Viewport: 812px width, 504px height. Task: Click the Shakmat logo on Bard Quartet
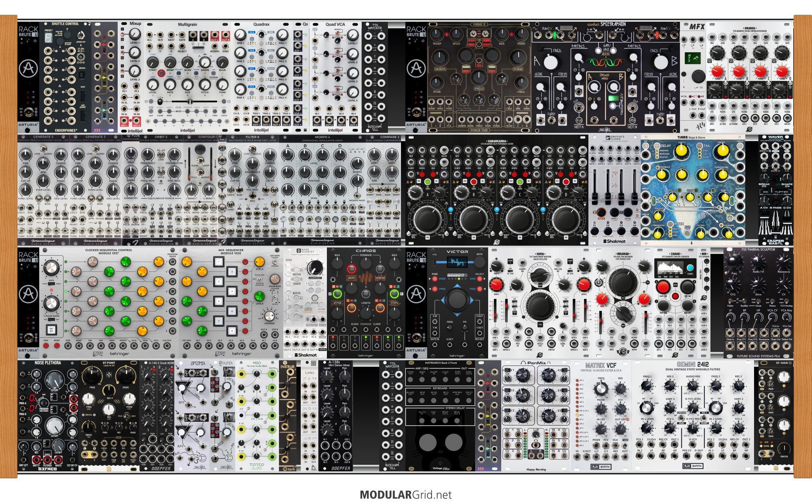(306, 355)
